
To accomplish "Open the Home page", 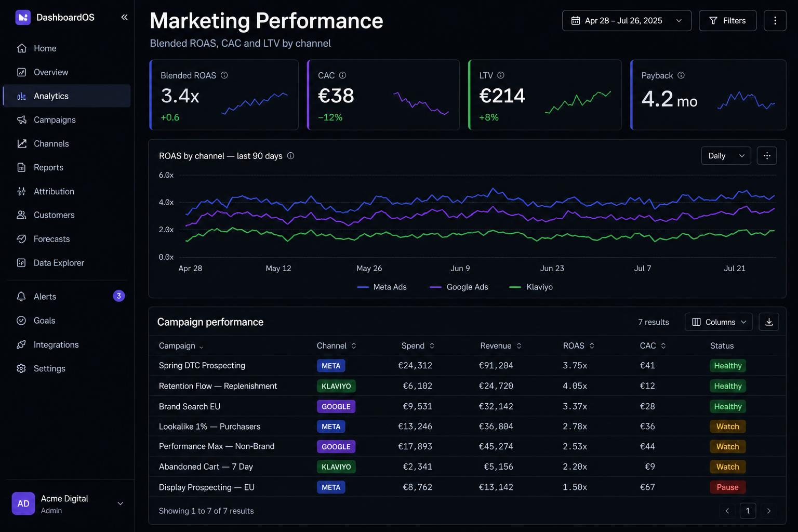I will coord(67,48).
